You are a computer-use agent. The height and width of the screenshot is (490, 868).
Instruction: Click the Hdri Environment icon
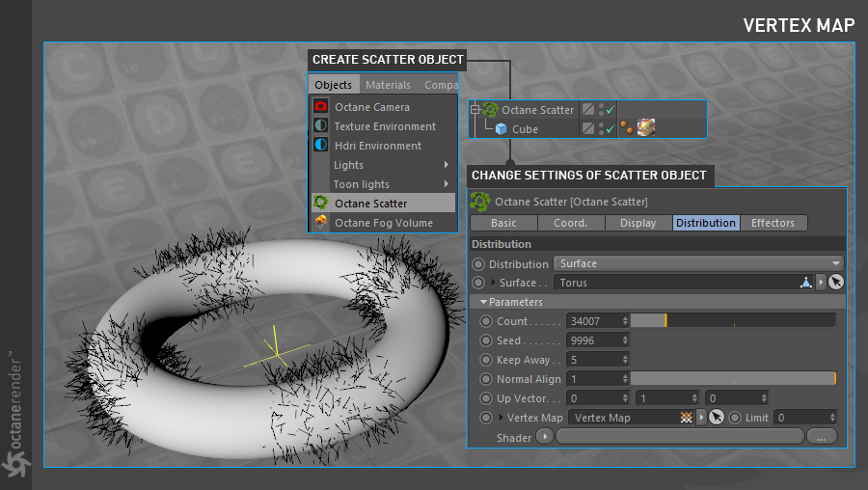tap(321, 146)
